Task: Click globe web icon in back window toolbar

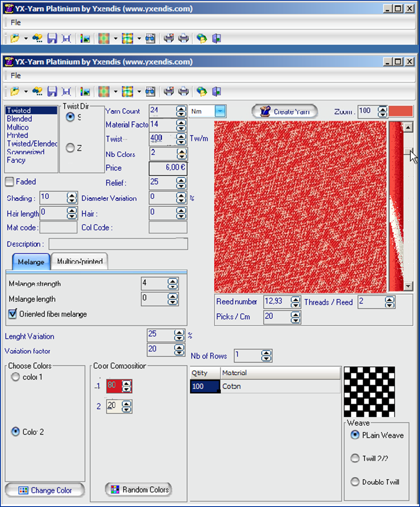Action: [202, 39]
